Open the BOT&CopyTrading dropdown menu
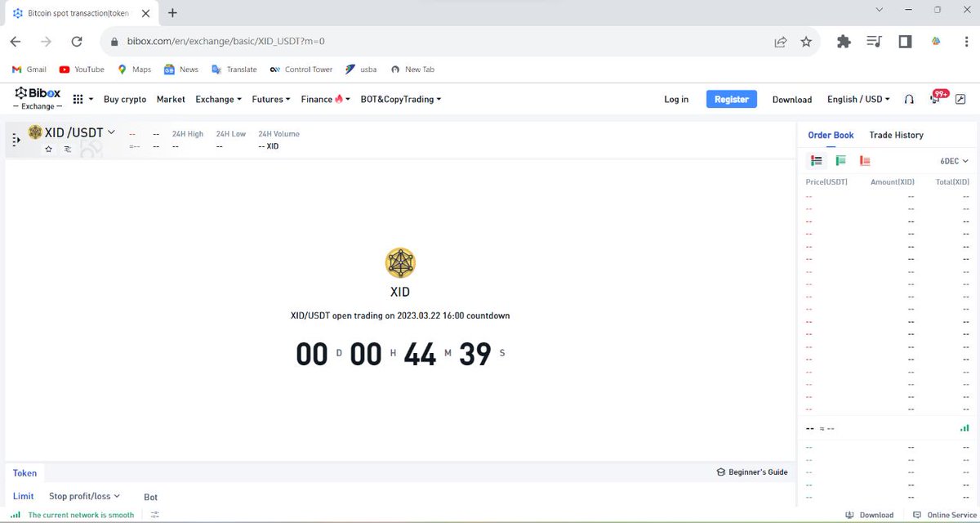The height and width of the screenshot is (523, 980). click(x=400, y=99)
